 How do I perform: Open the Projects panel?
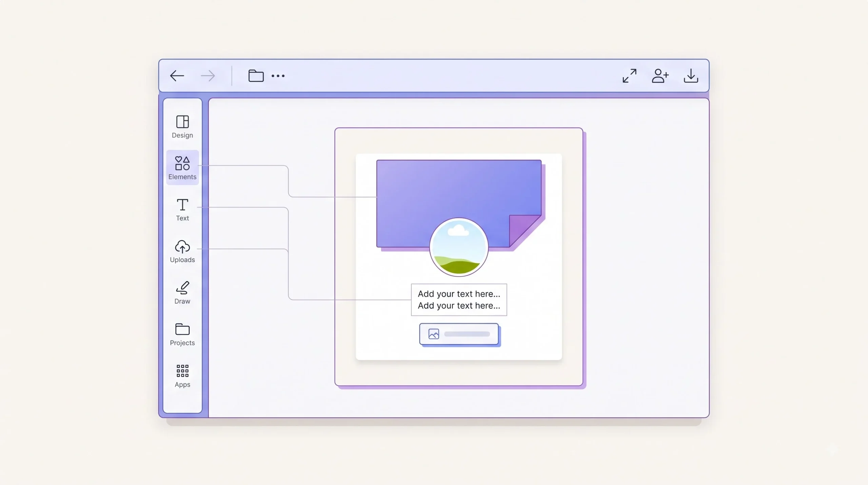click(182, 335)
